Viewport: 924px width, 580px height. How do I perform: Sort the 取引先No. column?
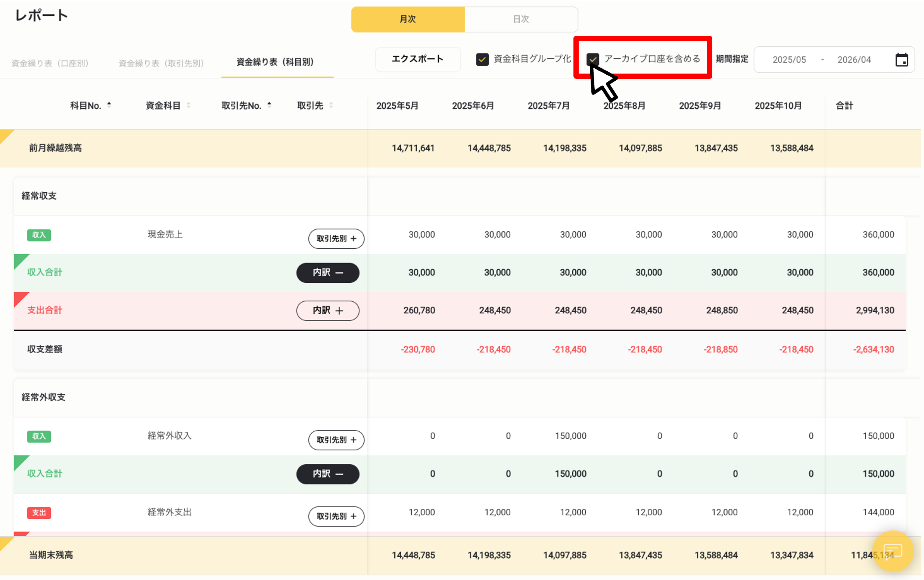coord(269,105)
